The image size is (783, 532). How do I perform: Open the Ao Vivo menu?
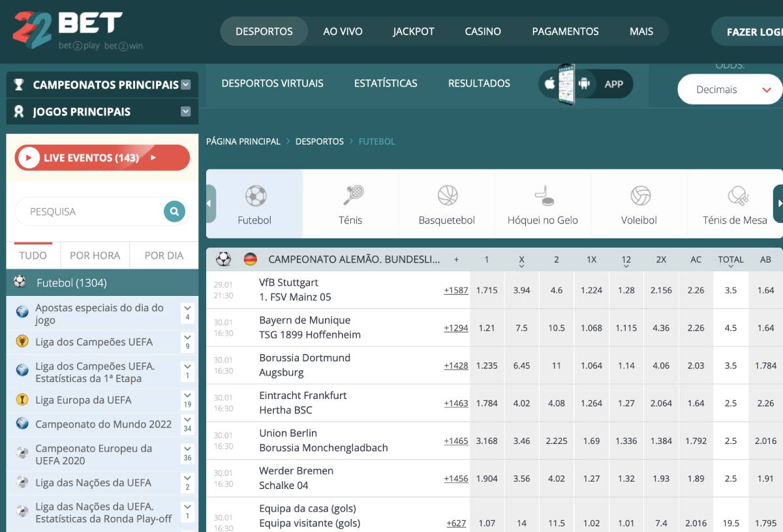343,31
